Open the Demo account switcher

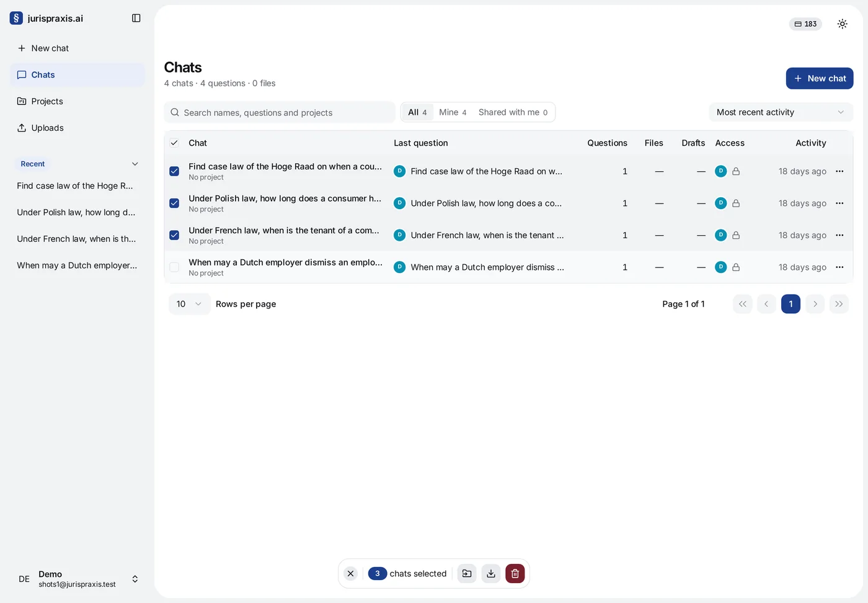77,579
